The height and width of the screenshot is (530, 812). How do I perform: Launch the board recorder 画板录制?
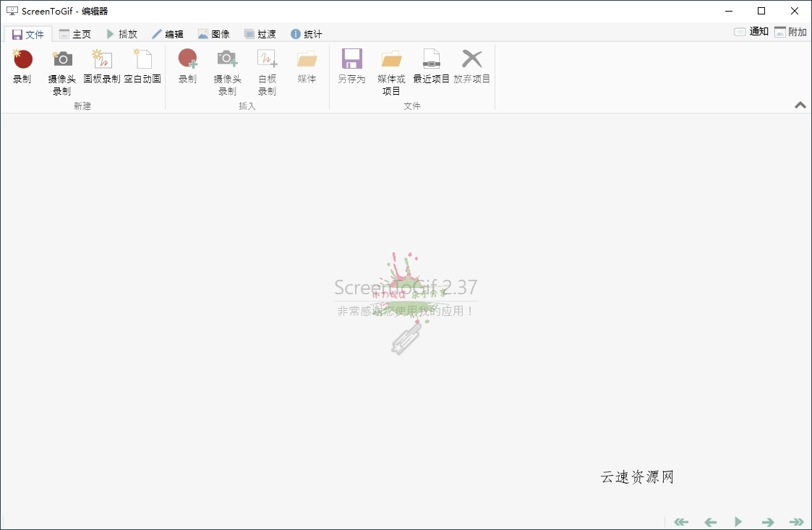point(102,69)
